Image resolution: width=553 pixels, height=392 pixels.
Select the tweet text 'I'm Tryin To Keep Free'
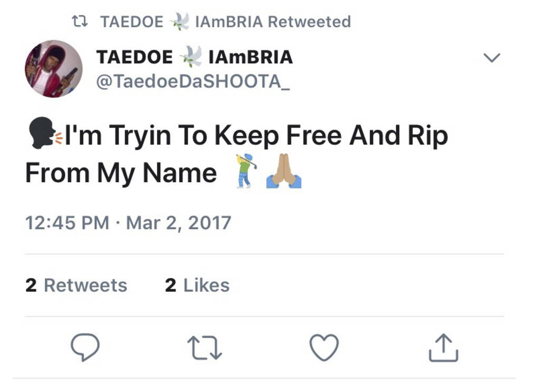pyautogui.click(x=203, y=136)
